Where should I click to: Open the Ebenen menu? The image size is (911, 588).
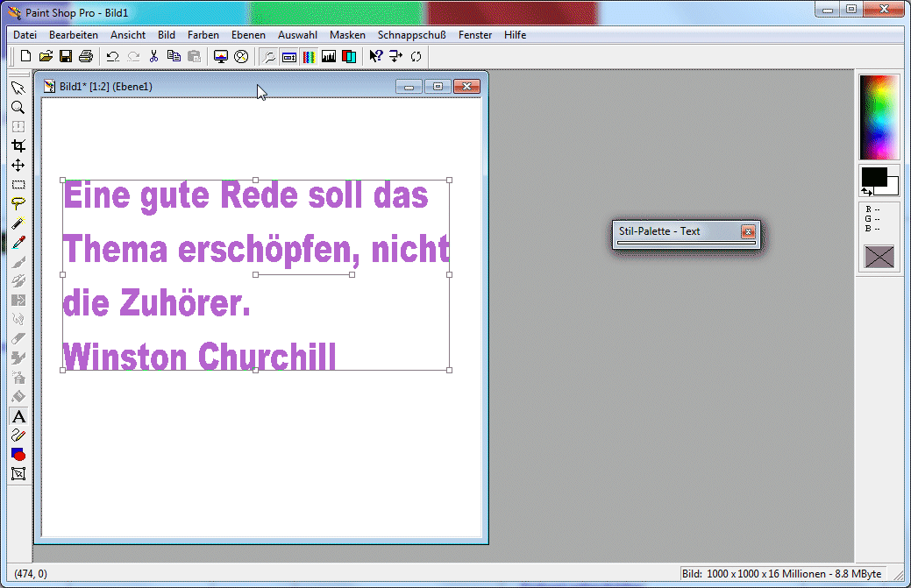(x=248, y=35)
